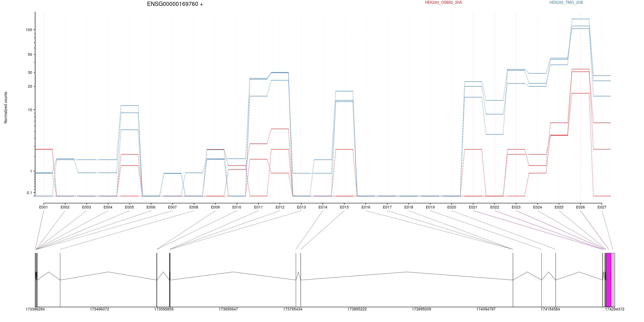Click y-axis tick label 50

click(30, 54)
